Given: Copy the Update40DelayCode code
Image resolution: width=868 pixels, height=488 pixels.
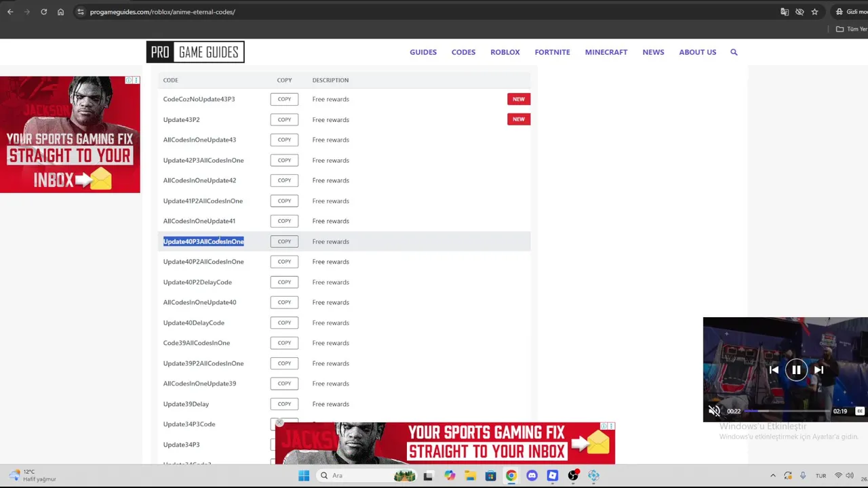Looking at the screenshot, I should click(284, 323).
